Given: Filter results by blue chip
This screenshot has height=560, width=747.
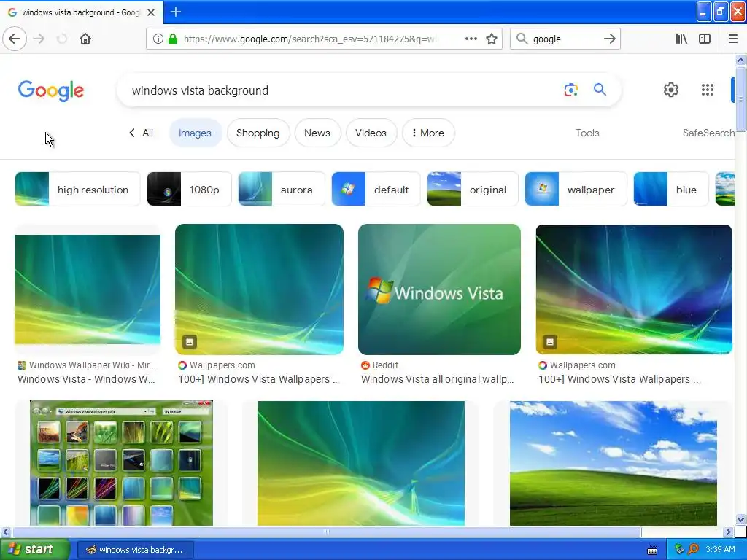Looking at the screenshot, I should [671, 189].
